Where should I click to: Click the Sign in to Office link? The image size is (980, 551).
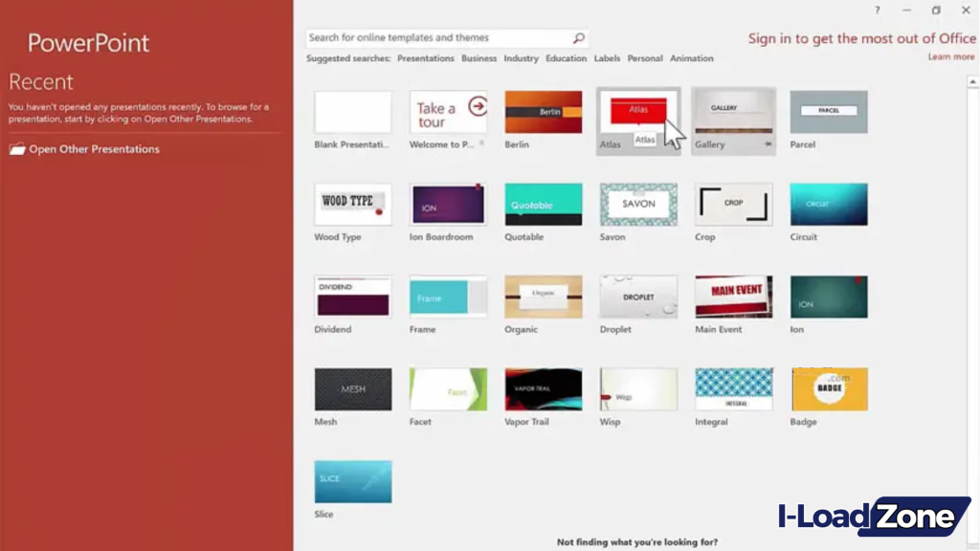click(860, 38)
